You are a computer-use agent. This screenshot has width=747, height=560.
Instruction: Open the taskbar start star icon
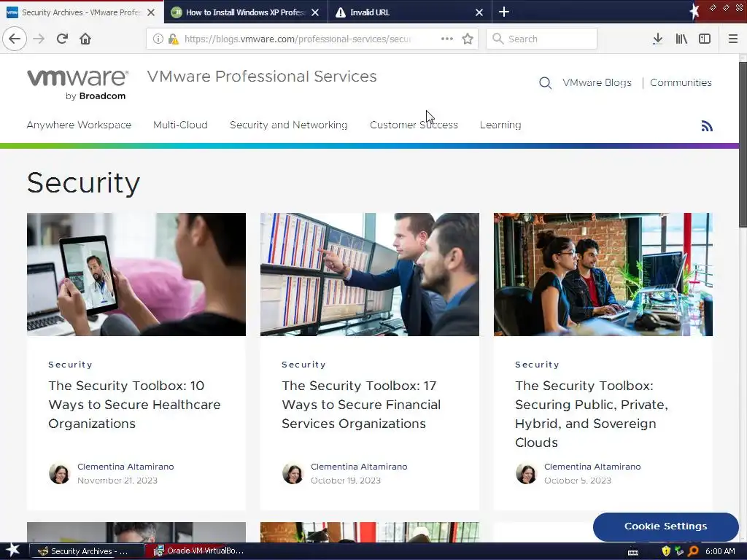[x=13, y=551]
